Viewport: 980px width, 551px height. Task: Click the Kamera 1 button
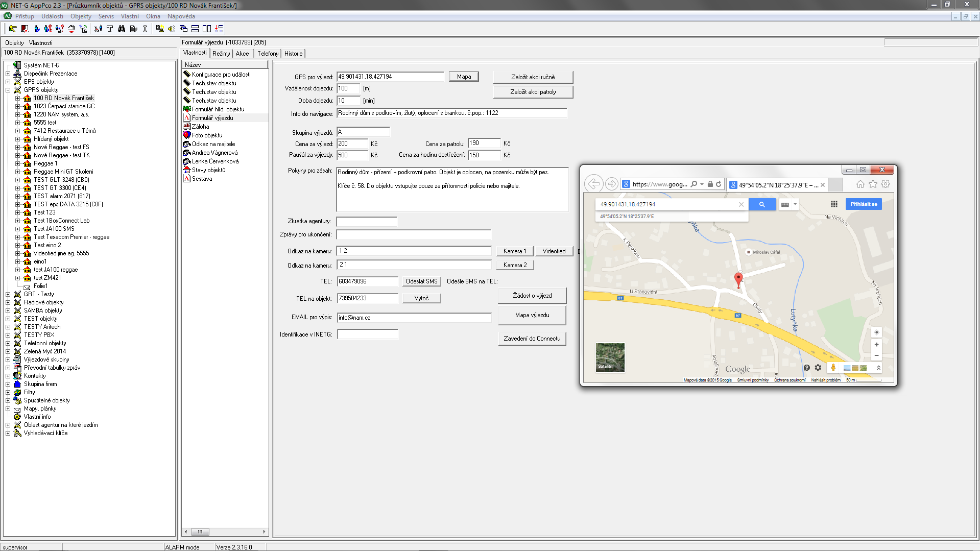pyautogui.click(x=514, y=251)
